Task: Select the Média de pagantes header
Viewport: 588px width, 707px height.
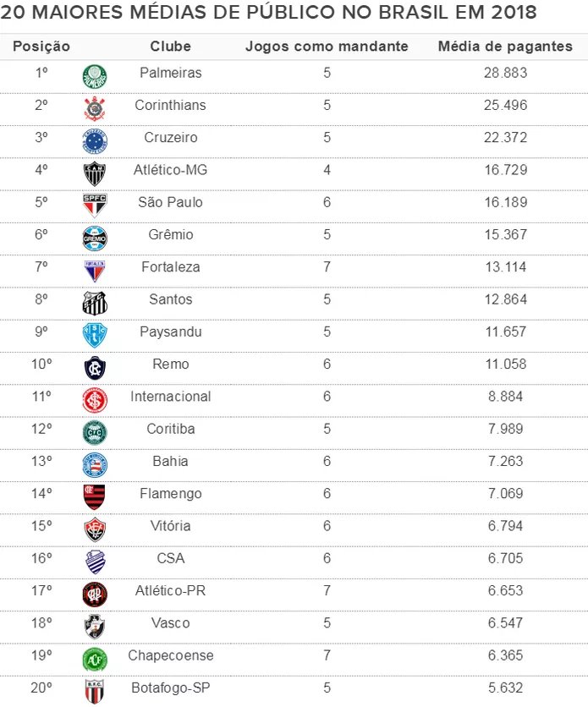Action: [505, 47]
